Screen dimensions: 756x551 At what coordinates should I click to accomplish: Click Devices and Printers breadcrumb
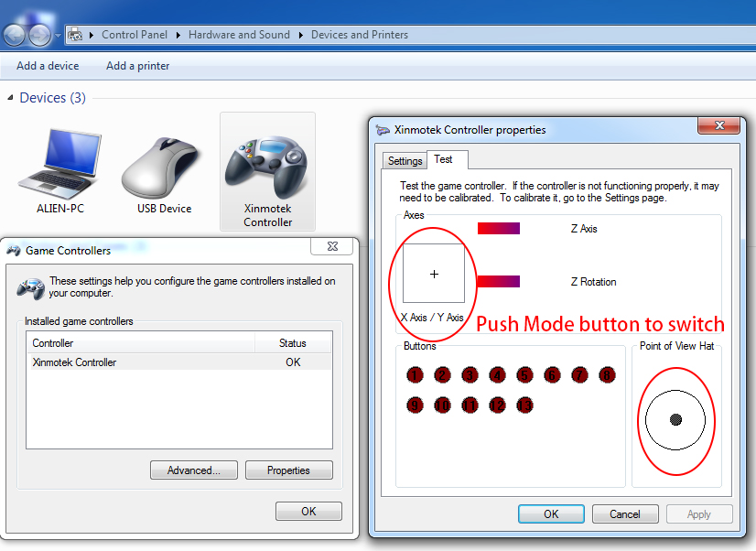(360, 35)
